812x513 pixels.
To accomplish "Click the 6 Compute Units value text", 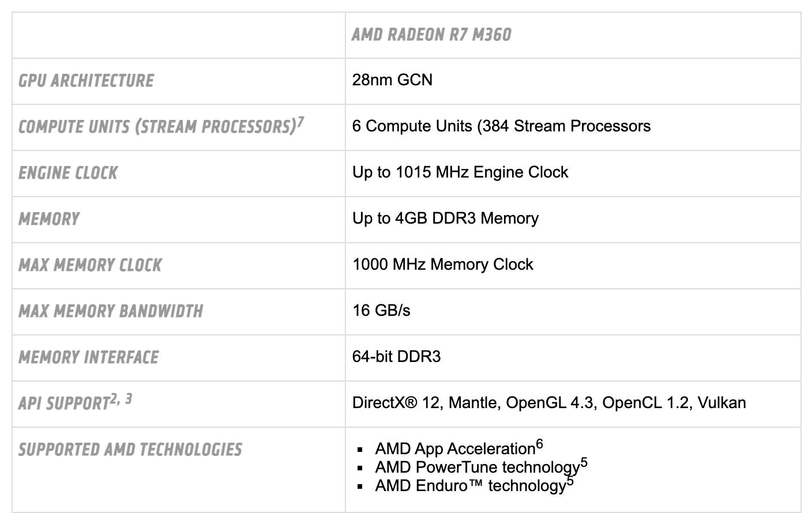I will pyautogui.click(x=501, y=126).
